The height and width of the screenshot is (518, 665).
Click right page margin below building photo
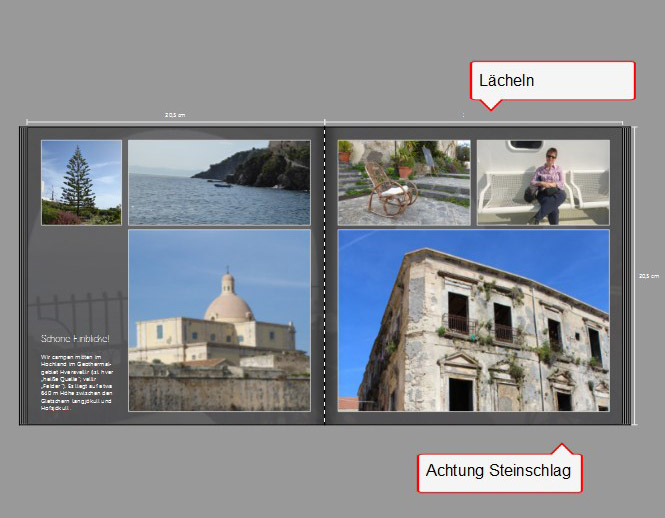473,418
